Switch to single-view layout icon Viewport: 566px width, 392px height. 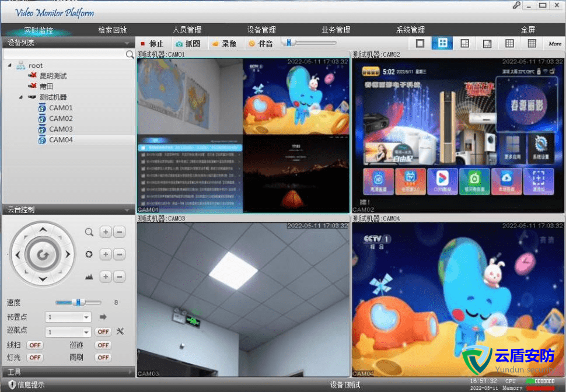[x=420, y=44]
